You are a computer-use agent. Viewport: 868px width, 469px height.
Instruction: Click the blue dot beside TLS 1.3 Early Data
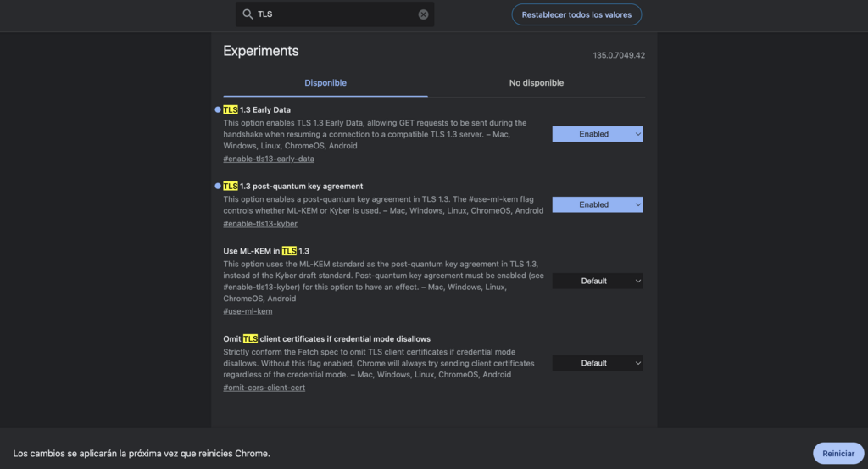218,110
